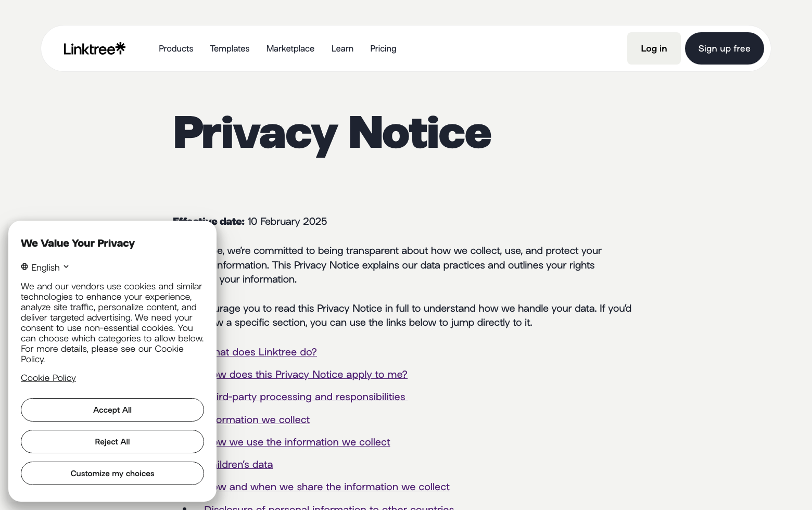Click the globe icon beside English

click(24, 267)
